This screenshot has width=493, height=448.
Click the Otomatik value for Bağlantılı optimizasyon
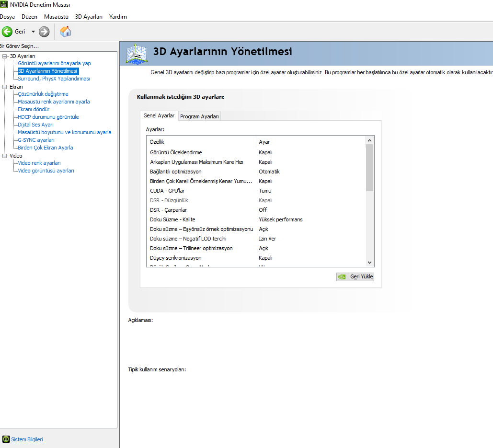[x=269, y=172]
